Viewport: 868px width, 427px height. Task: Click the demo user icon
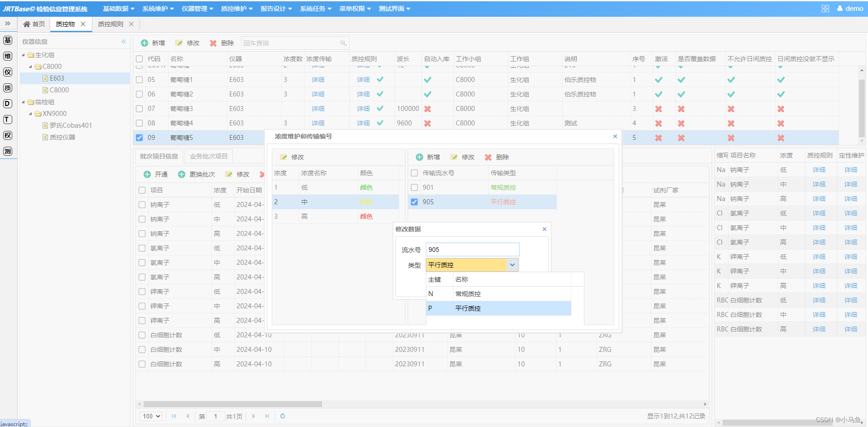click(x=840, y=8)
